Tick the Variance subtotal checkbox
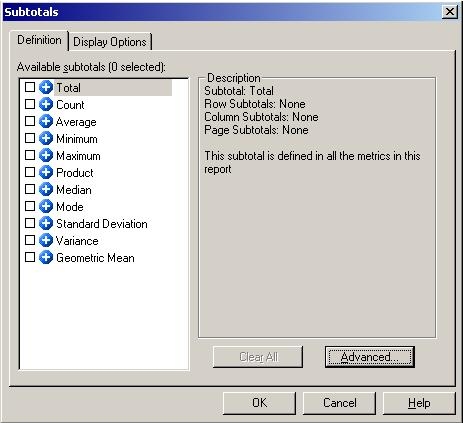Image resolution: width=463 pixels, height=423 pixels. [30, 240]
